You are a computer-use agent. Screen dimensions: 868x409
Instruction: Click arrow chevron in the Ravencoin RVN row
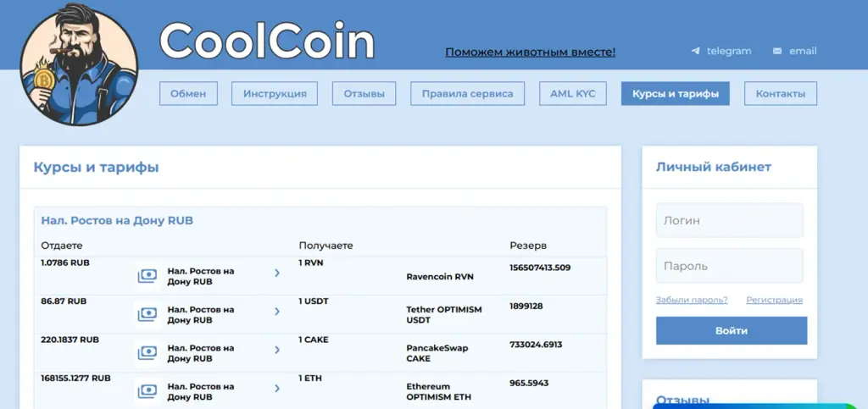tap(277, 273)
